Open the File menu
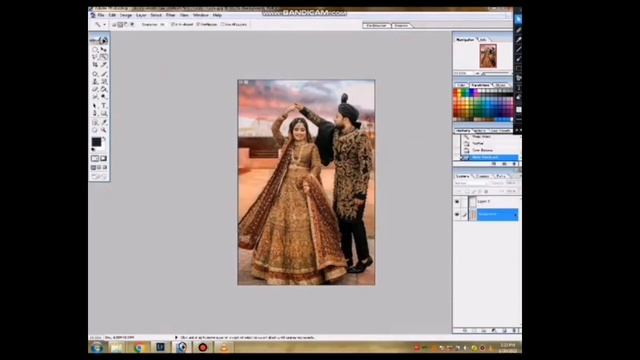Image resolution: width=640 pixels, height=360 pixels. (101, 15)
